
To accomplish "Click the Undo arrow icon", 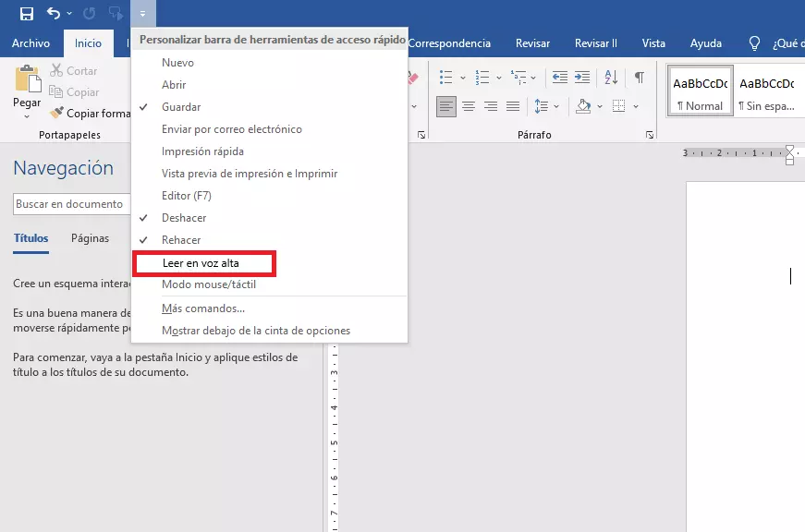I will pyautogui.click(x=54, y=14).
